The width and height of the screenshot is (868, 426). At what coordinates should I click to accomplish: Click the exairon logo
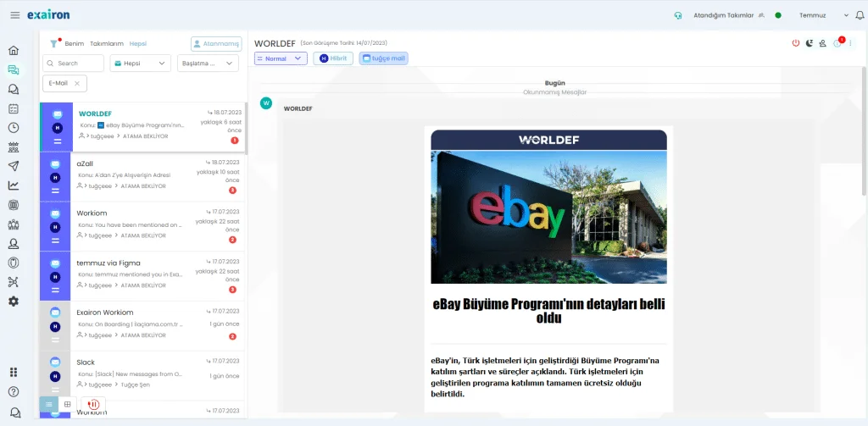click(48, 15)
